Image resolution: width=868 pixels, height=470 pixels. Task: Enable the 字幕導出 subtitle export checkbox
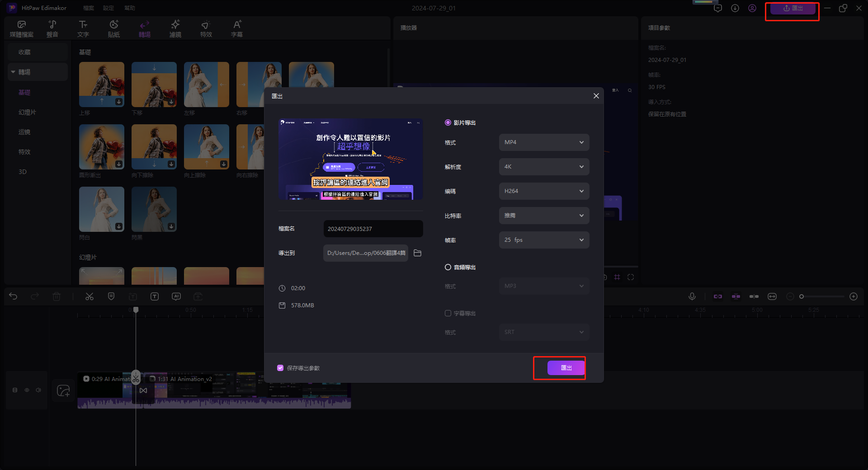pyautogui.click(x=448, y=313)
